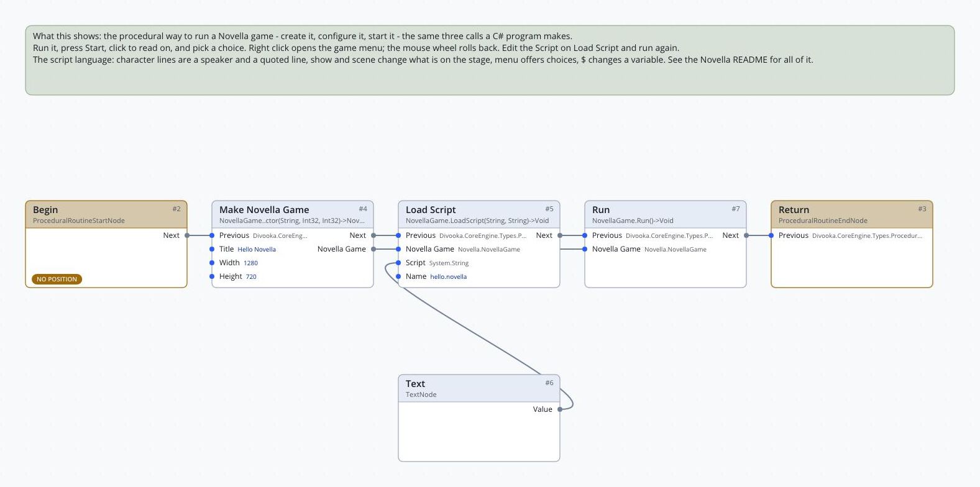The image size is (980, 487).
Task: Select the Return node header
Action: point(852,214)
